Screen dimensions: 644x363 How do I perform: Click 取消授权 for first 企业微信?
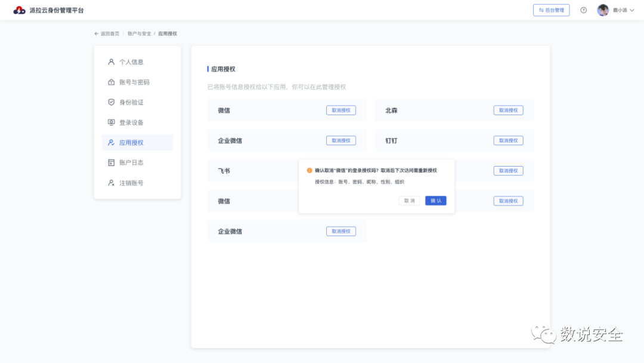(341, 140)
